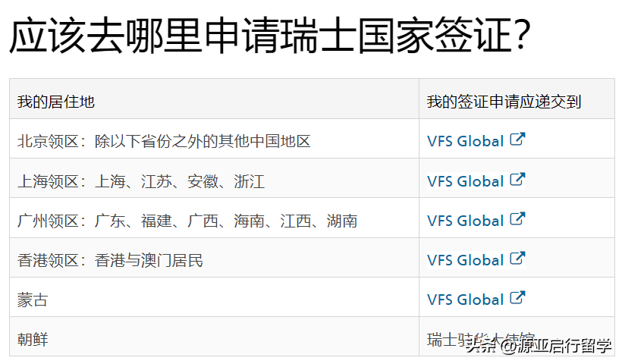Screen dimensions: 622x364
Task: Open VFS Global link for 上海领区
Action: coord(465,181)
